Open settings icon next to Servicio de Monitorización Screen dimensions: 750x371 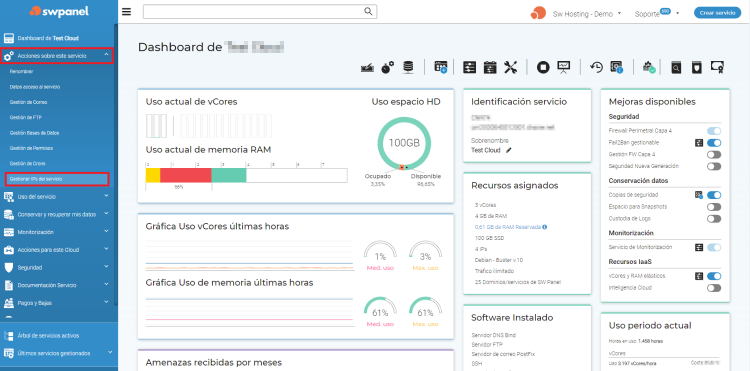698,248
